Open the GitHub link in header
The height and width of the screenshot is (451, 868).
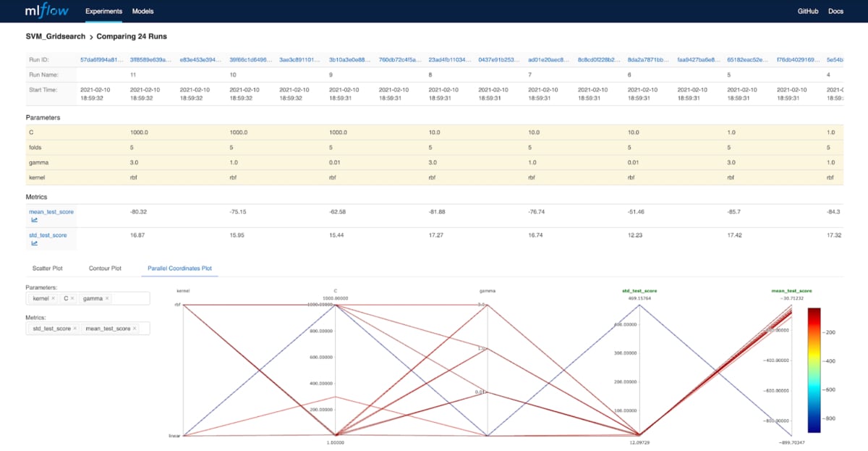(808, 12)
